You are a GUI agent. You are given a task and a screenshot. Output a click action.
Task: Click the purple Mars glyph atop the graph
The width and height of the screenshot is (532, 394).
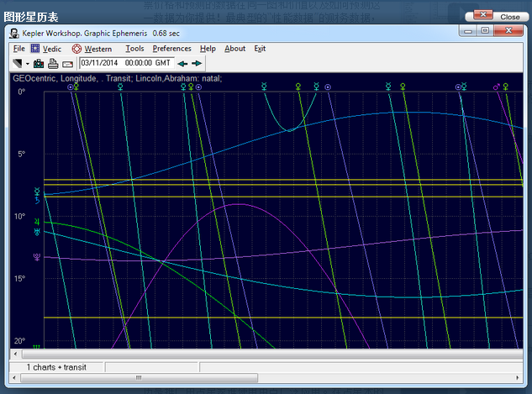pos(498,86)
